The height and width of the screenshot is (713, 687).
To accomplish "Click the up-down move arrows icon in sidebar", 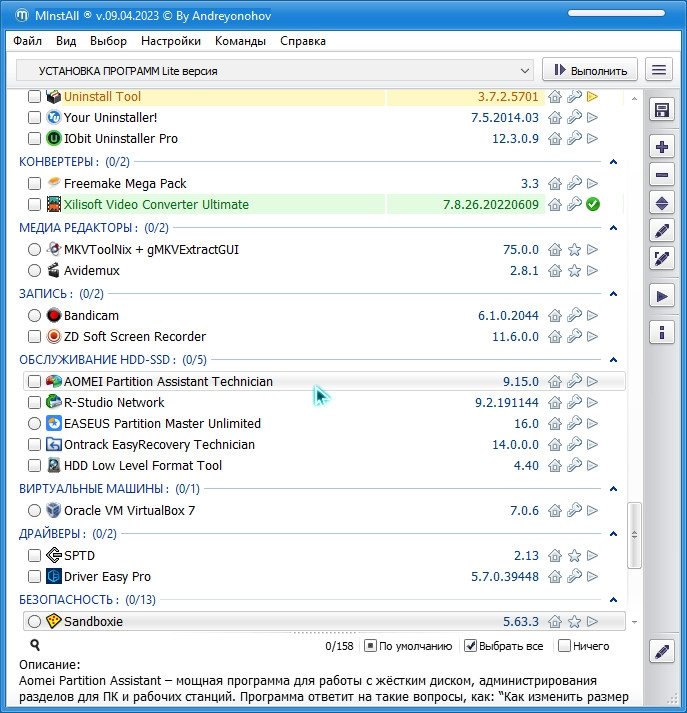I will point(662,203).
